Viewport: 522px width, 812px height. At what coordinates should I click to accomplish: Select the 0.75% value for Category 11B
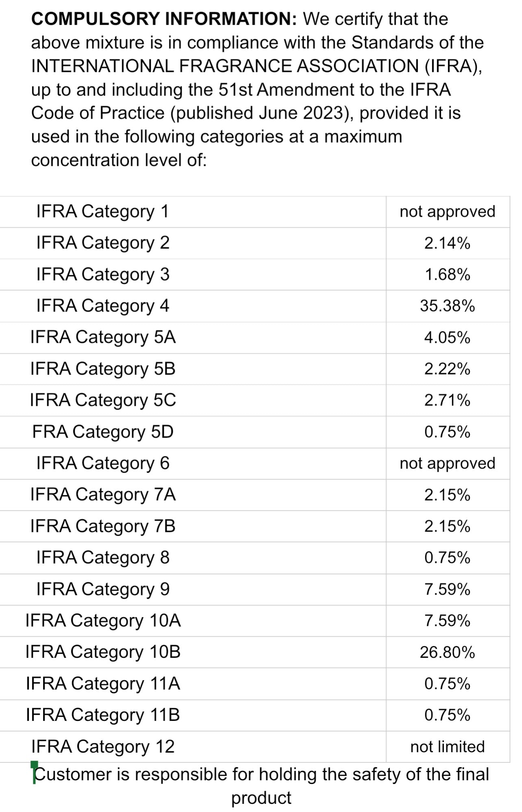[x=447, y=715]
